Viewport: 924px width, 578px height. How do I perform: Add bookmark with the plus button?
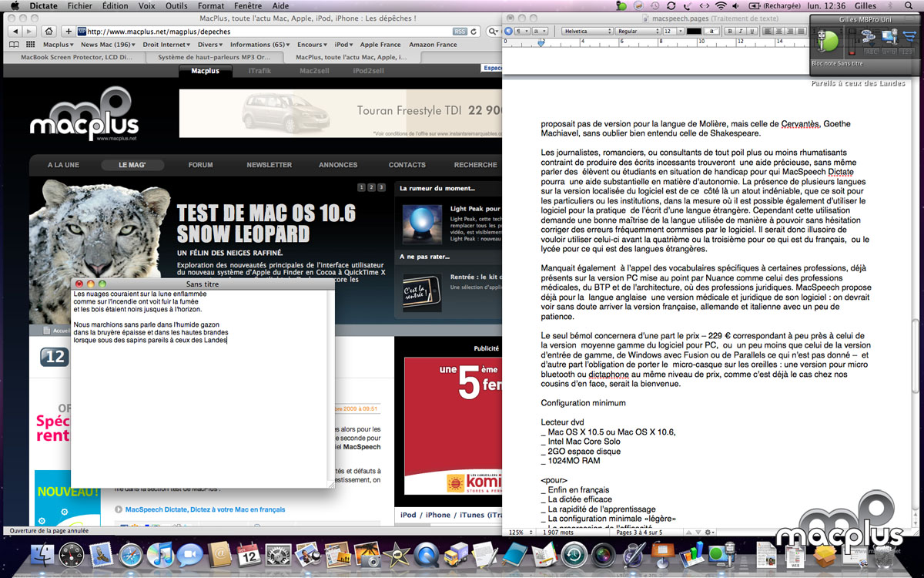coord(69,32)
